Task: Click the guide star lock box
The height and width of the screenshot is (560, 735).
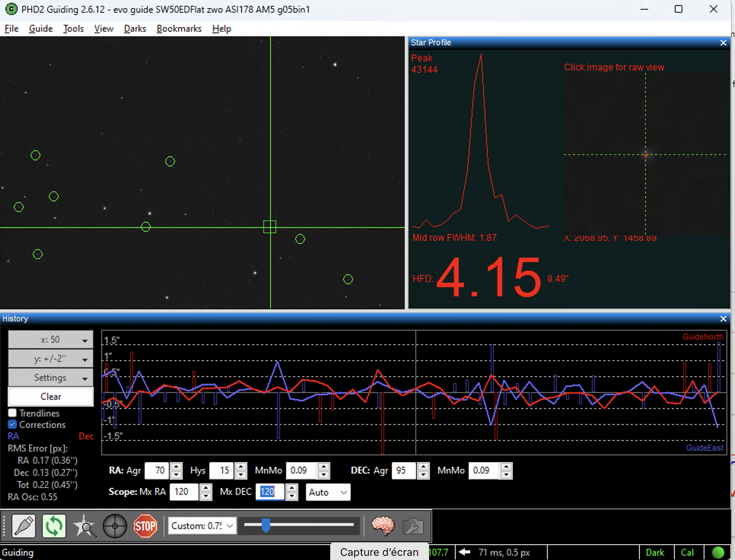Action: pos(270,227)
